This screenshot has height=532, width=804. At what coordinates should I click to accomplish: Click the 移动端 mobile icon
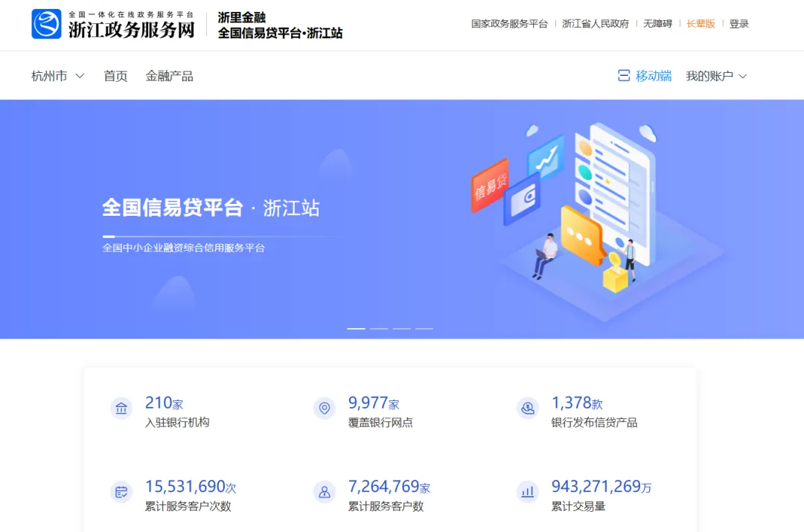click(x=624, y=76)
